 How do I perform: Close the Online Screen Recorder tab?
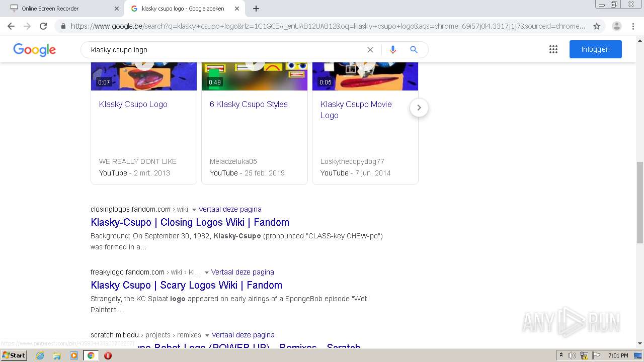tap(117, 9)
